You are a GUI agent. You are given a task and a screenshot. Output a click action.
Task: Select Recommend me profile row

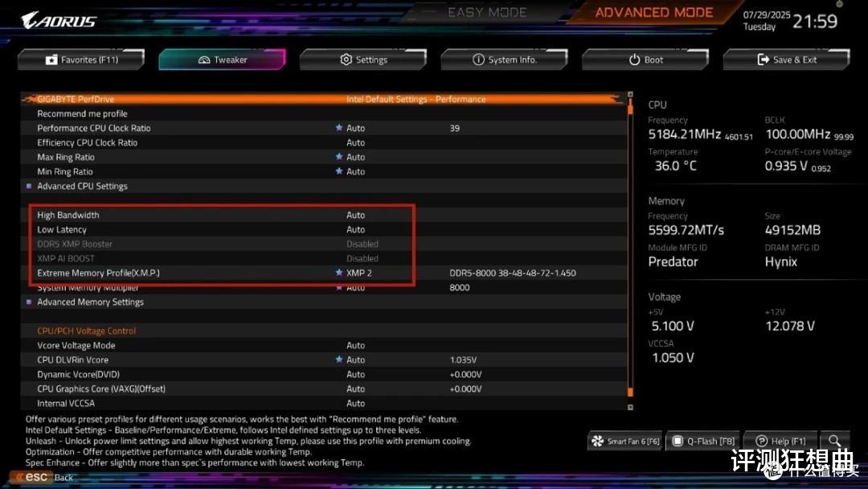[324, 113]
